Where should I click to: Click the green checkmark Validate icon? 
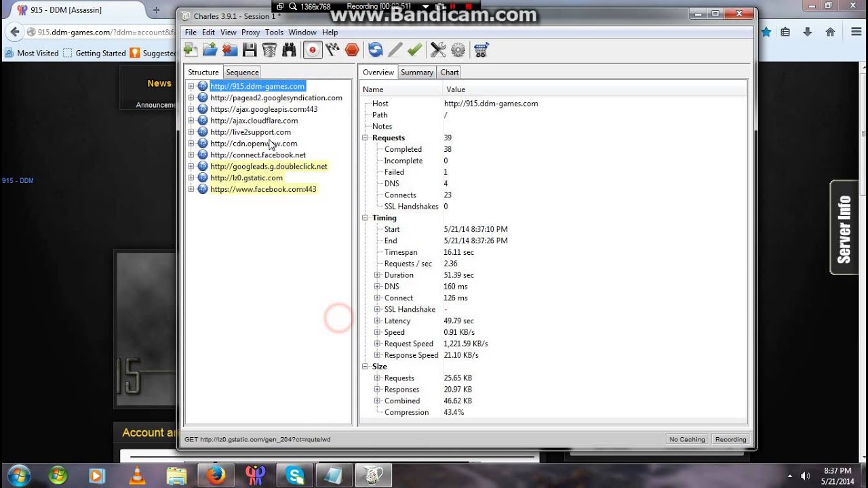414,49
